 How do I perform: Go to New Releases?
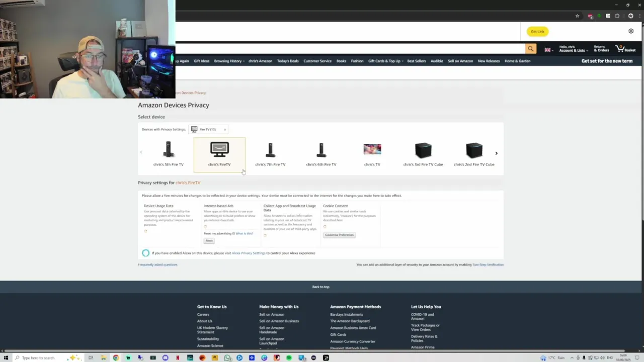click(489, 61)
